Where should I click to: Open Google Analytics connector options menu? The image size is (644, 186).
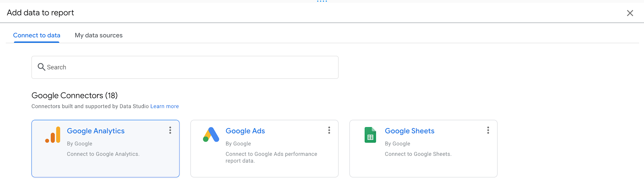point(170,130)
